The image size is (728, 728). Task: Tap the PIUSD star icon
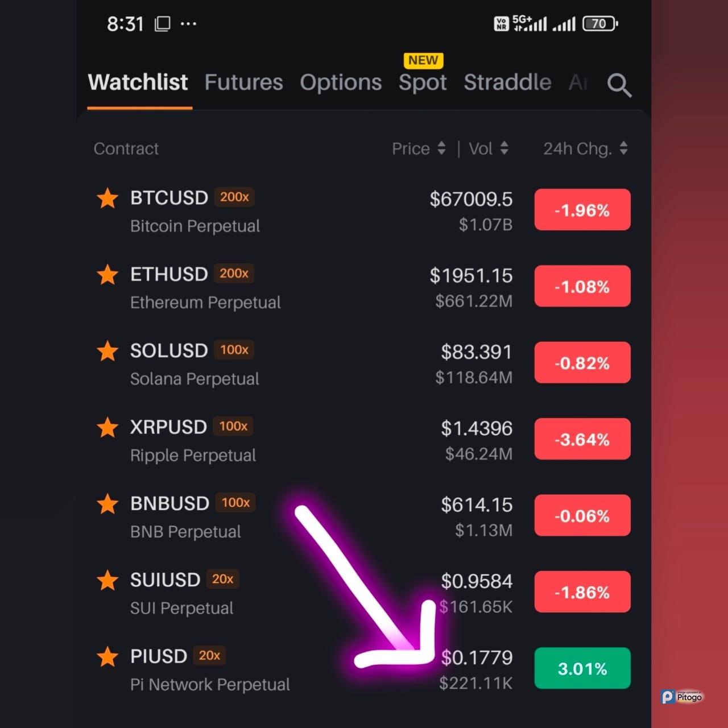pos(107,656)
